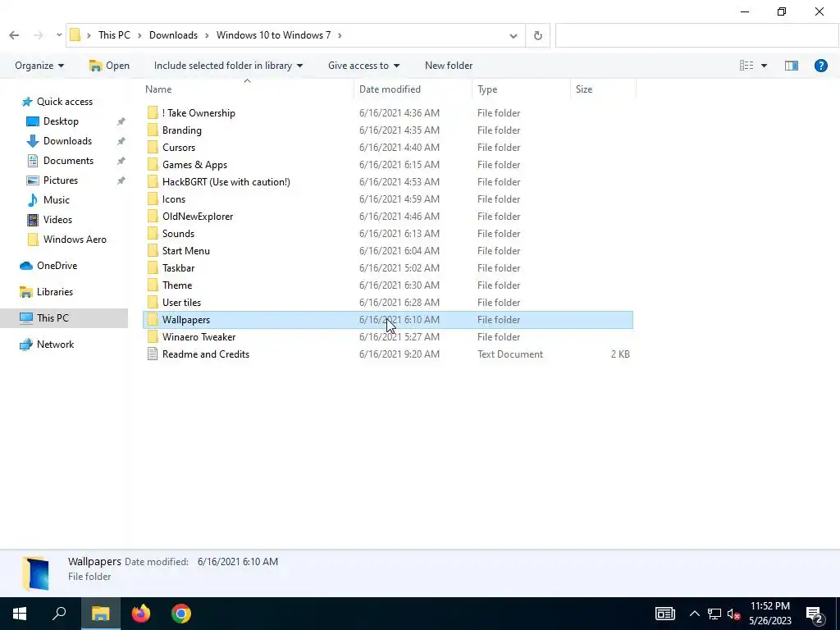Select the Winaero Tweaker folder icon
The width and height of the screenshot is (840, 630).
153,337
